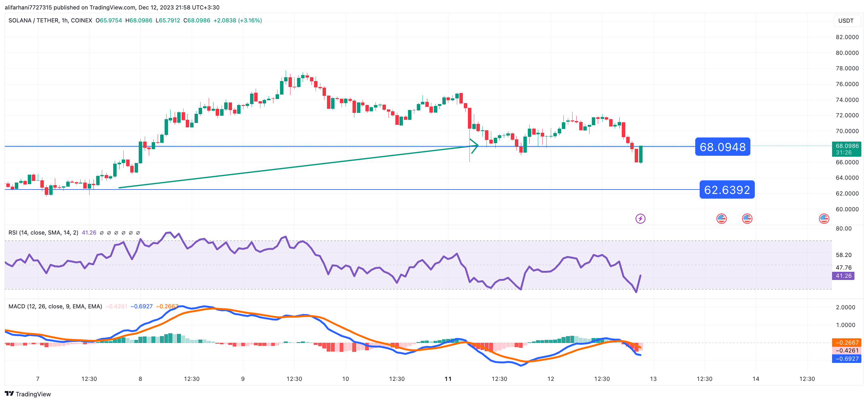The width and height of the screenshot is (868, 402).
Task: Click the bold 11 date on time axis
Action: click(448, 379)
